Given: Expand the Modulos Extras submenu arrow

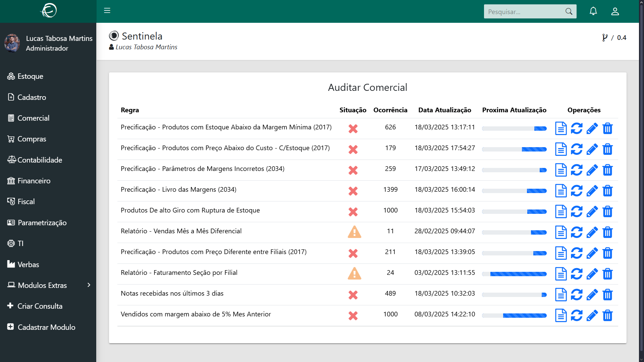Looking at the screenshot, I should pos(89,285).
